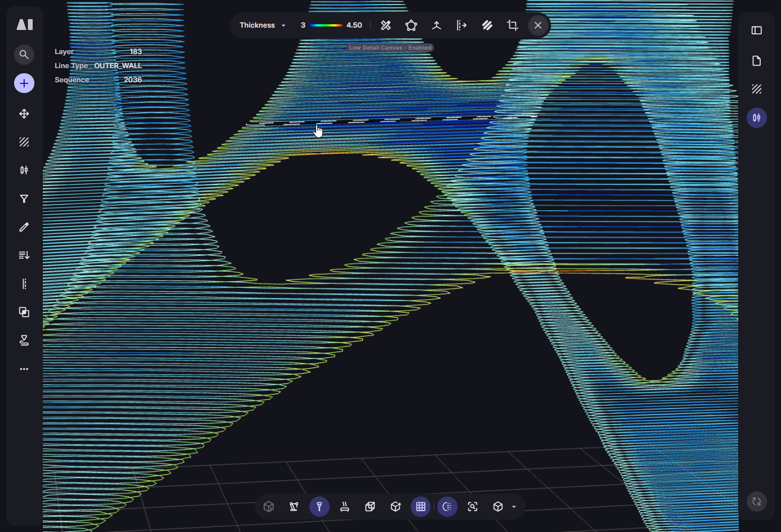
Task: Toggle the nozzle visibility button
Action: 319,507
